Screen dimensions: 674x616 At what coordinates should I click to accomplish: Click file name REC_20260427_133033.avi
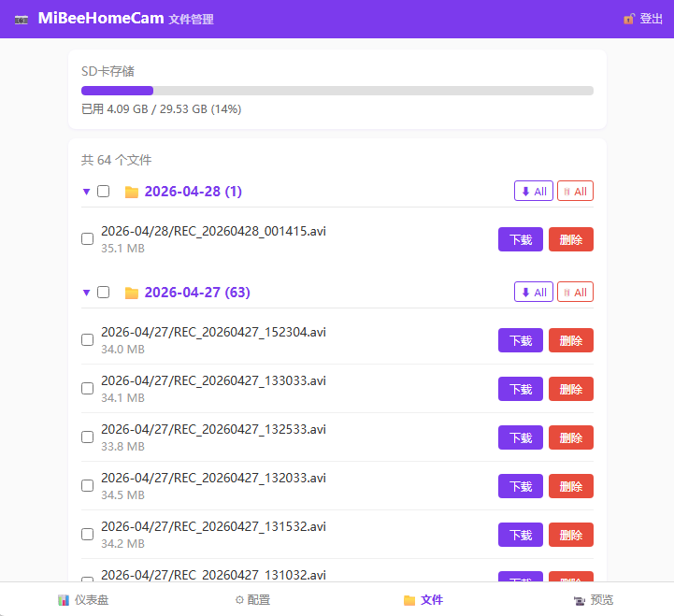click(x=214, y=380)
